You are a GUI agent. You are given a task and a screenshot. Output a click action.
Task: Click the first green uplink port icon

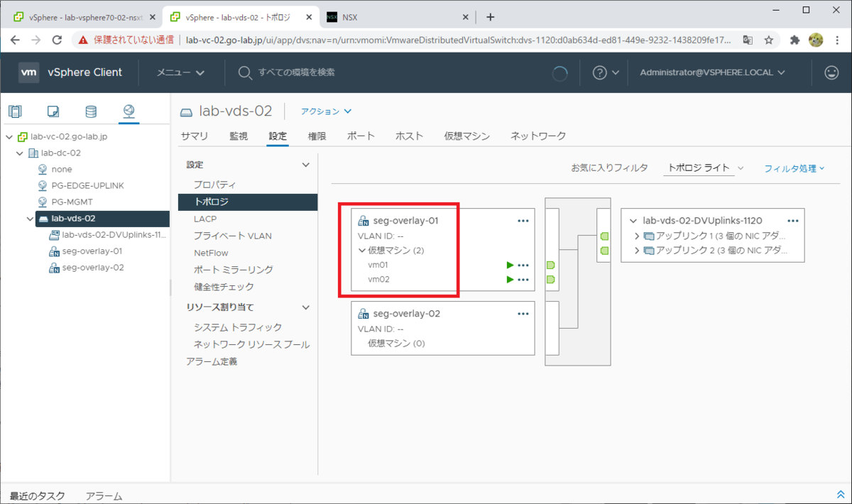tap(604, 236)
